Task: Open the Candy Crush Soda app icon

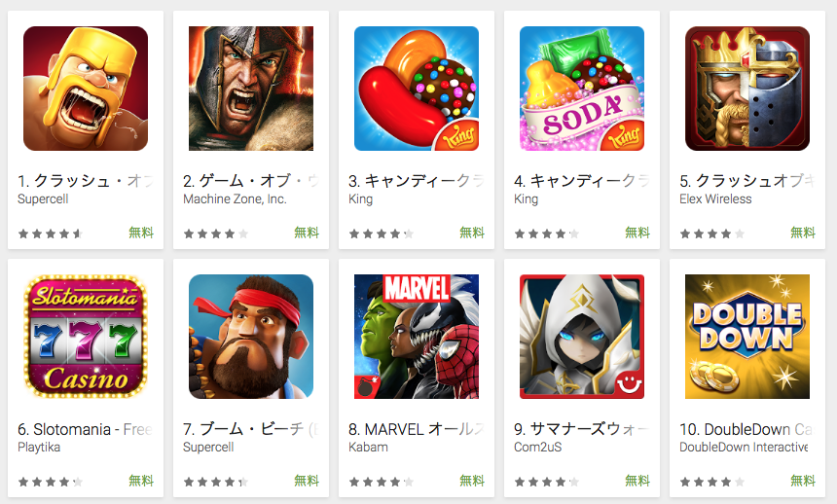Action: (582, 89)
